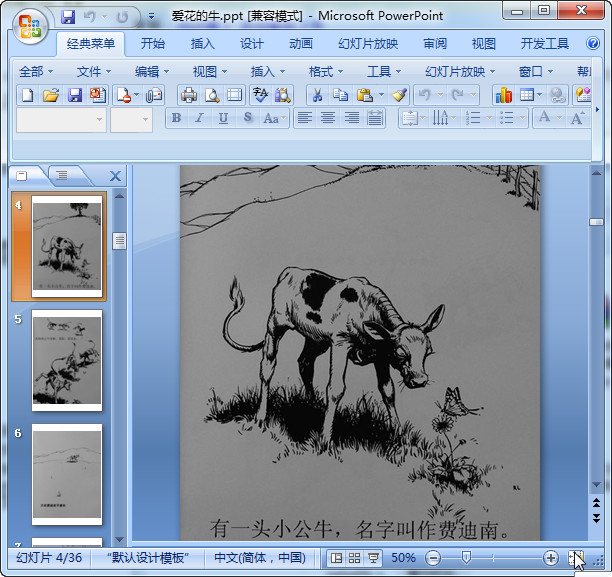Start Slide Show from status bar icon
This screenshot has height=577, width=612.
tap(373, 557)
